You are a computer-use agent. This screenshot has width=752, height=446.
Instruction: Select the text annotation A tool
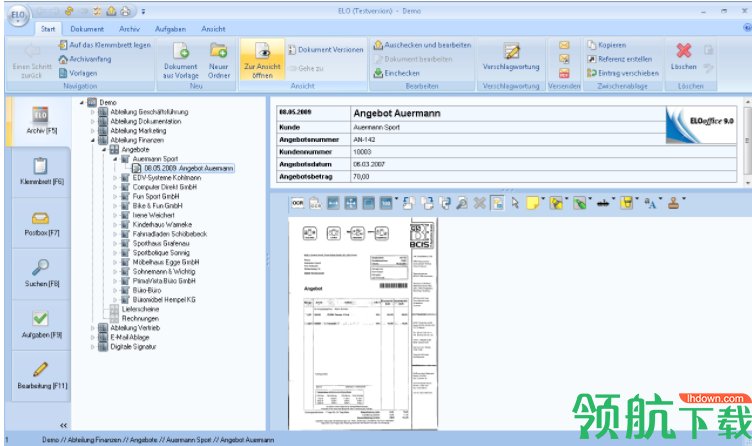(650, 203)
